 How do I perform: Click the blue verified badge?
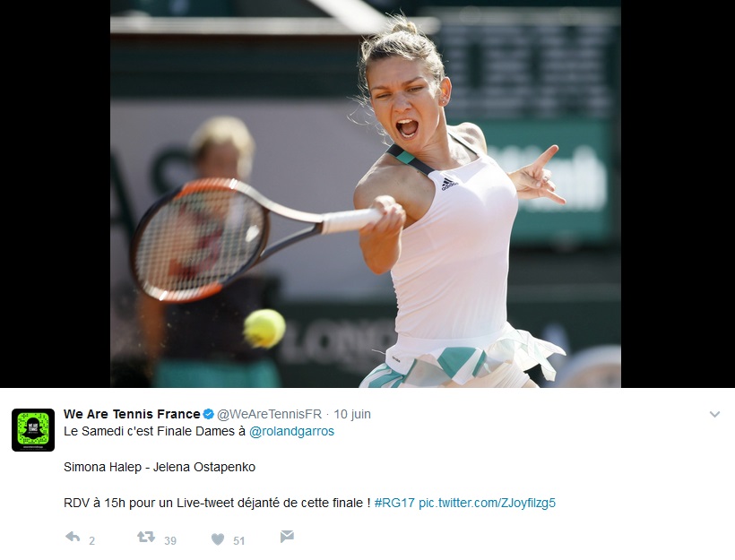point(209,414)
